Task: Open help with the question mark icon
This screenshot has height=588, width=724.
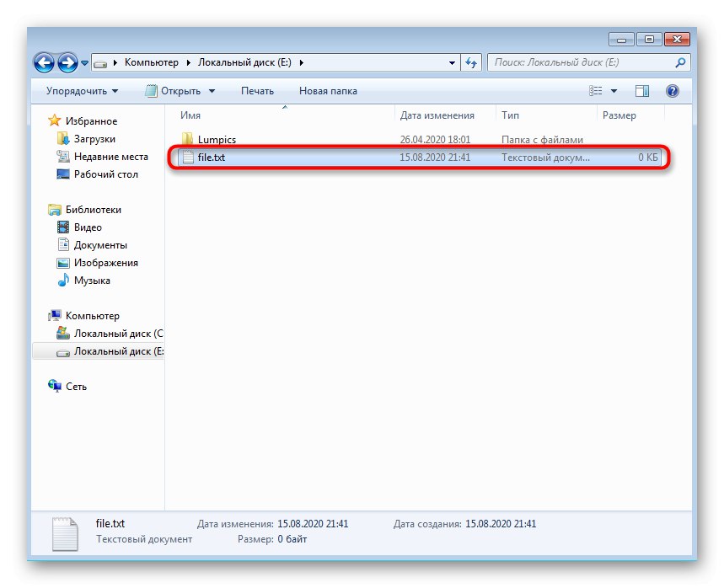Action: (673, 91)
